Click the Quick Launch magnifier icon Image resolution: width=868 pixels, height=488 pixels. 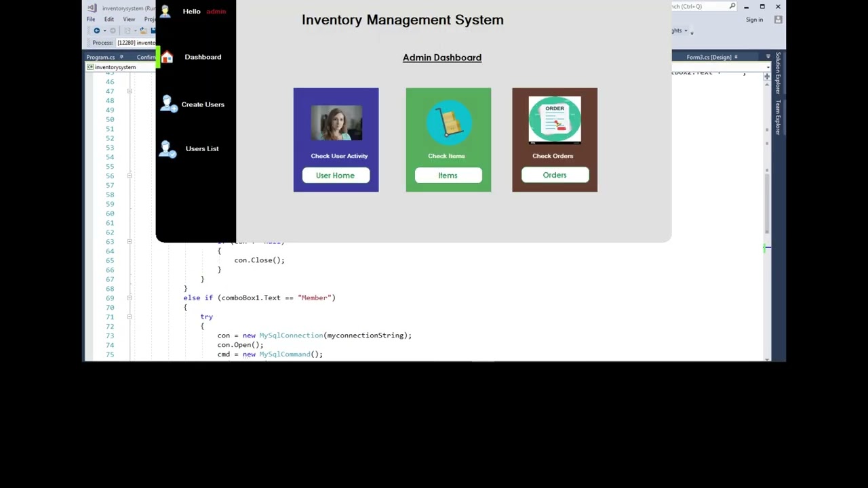732,7
